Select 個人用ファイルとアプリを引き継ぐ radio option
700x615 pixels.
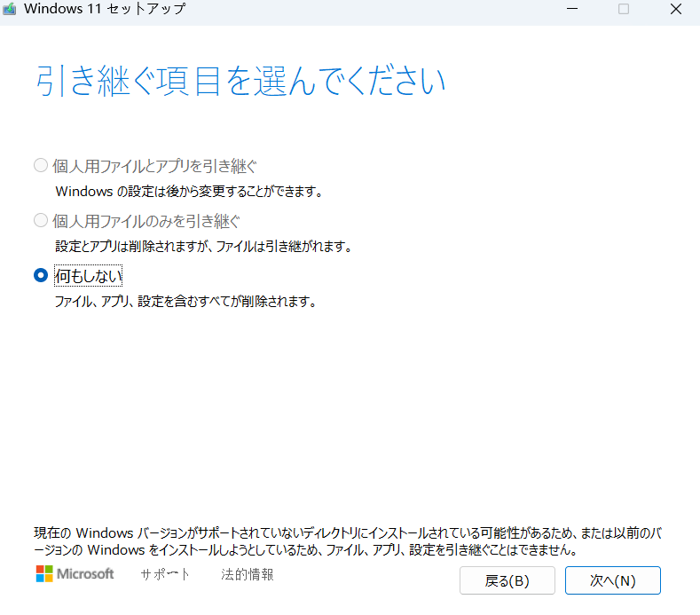(x=41, y=165)
